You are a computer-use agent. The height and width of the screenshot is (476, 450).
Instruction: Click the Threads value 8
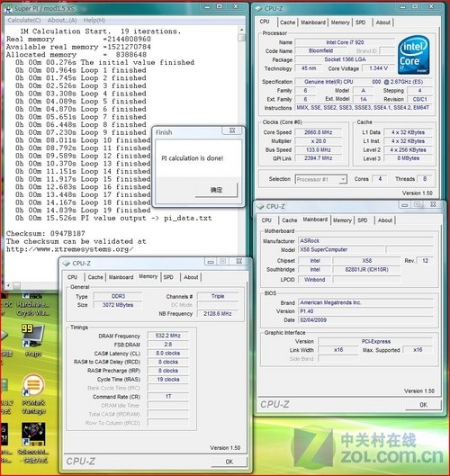425,179
